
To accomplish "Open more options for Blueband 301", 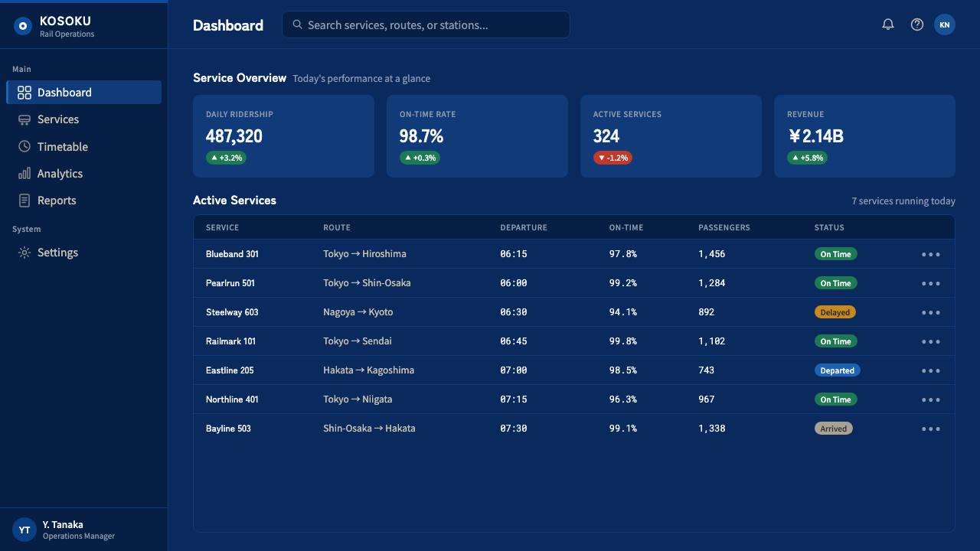I will [931, 254].
